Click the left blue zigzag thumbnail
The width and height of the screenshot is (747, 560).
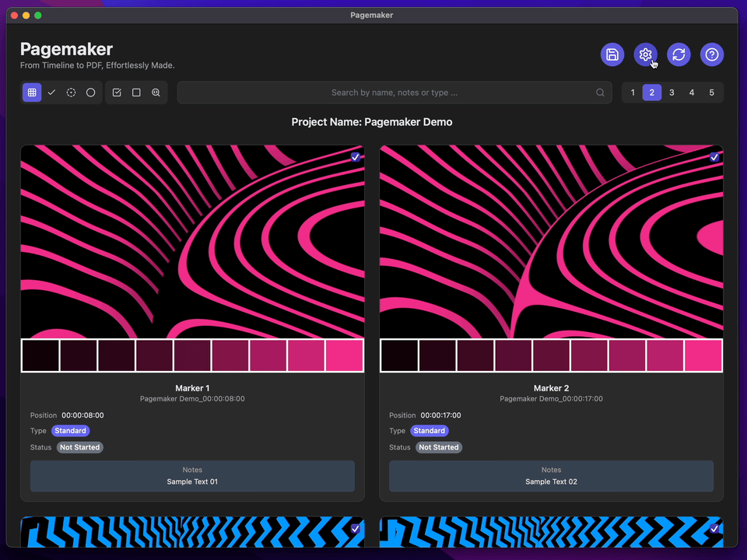[x=192, y=531]
